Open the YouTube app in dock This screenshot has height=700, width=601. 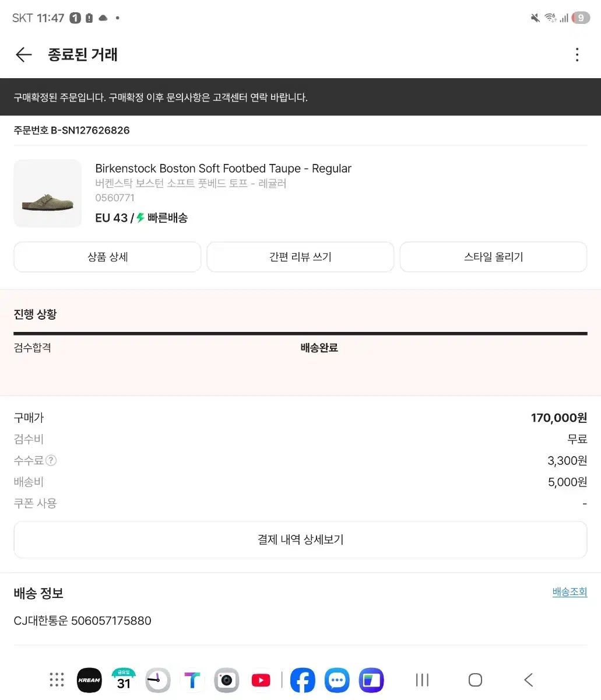point(261,680)
